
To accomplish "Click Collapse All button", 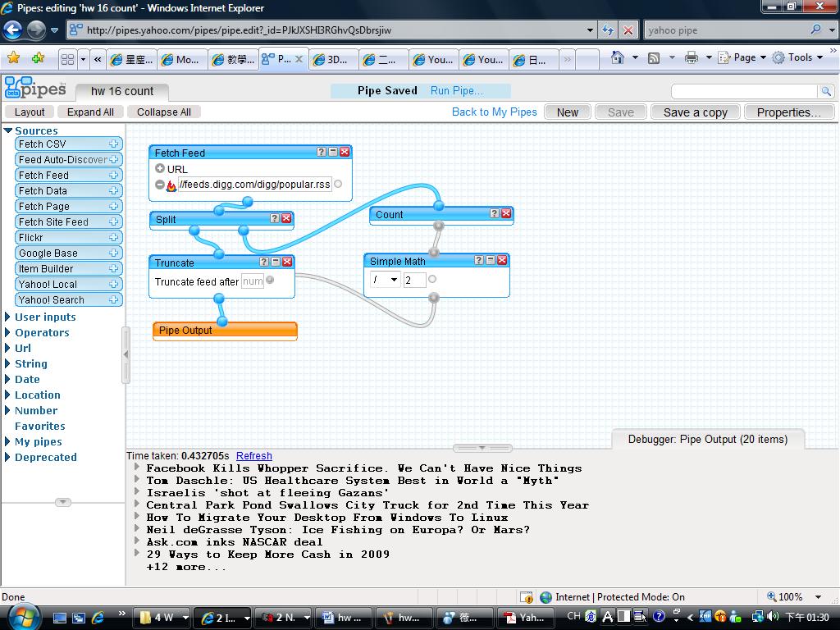I will [164, 112].
